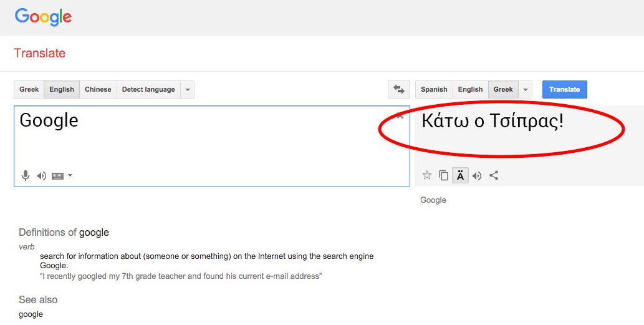Listen to translated Greek audio
The width and height of the screenshot is (644, 325).
(477, 176)
